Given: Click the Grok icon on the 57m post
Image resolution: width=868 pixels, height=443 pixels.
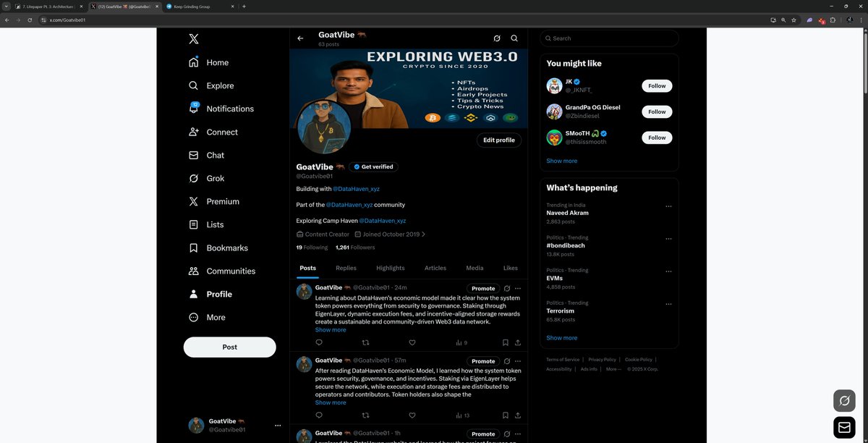Looking at the screenshot, I should coord(507,361).
